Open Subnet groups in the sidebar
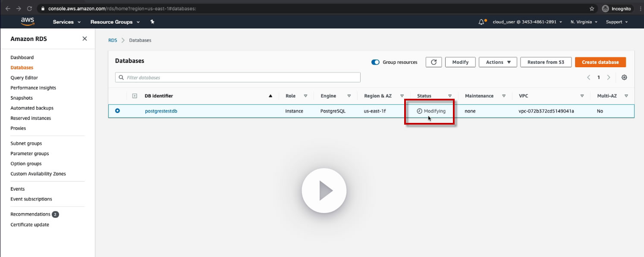Image resolution: width=644 pixels, height=257 pixels. [x=26, y=143]
